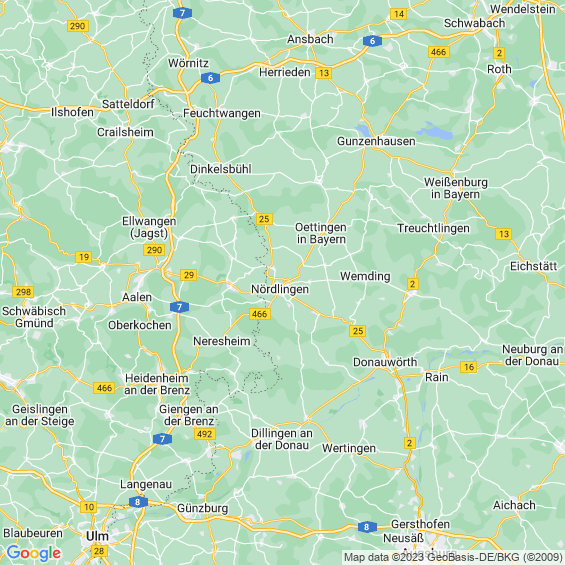Click the route 14 shield near Schwabach
Viewport: 565px width, 565px height.
coord(399,14)
